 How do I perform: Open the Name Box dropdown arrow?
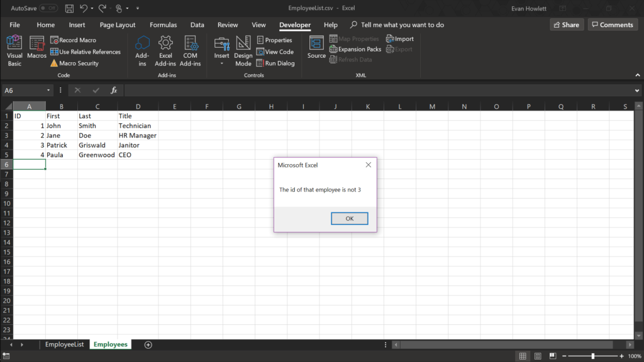pos(48,90)
